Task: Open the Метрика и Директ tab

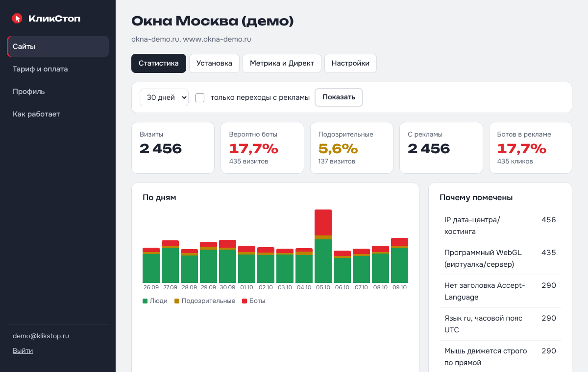Action: [282, 63]
